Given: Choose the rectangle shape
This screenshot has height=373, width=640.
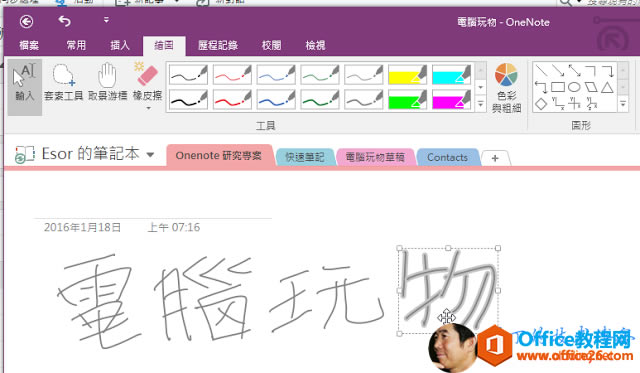Looking at the screenshot, I should (558, 87).
